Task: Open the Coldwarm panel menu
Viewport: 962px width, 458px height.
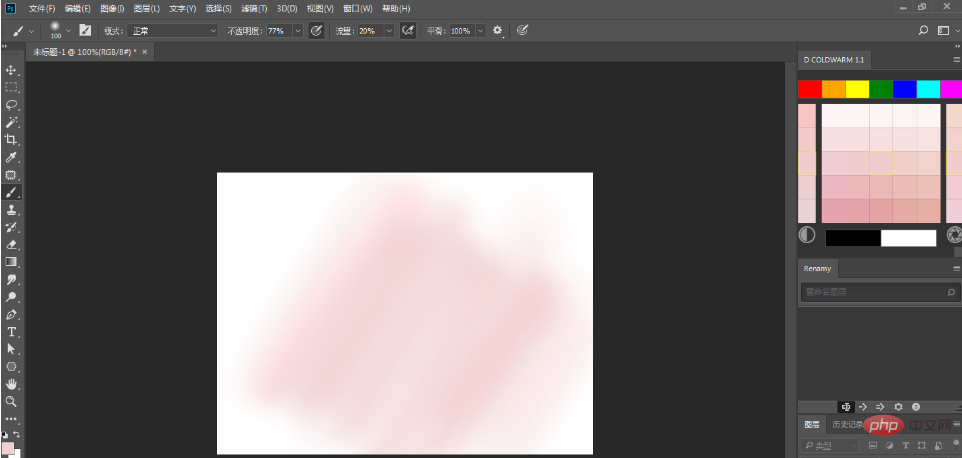Action: [956, 59]
